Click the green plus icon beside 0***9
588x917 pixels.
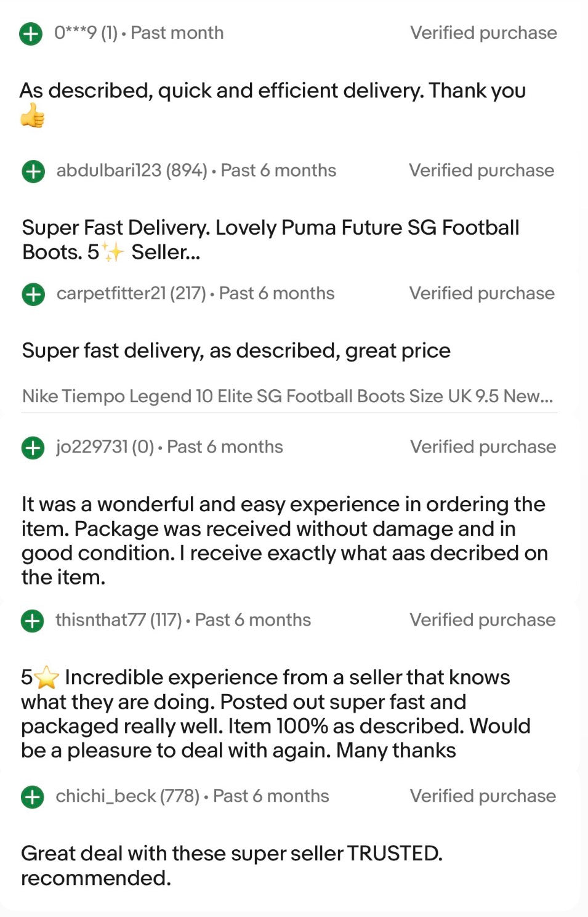31,33
